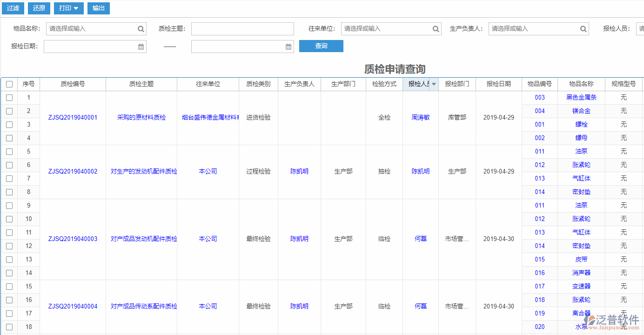The height and width of the screenshot is (335, 644).
Task: Click the 输出 export button
Action: coord(98,8)
